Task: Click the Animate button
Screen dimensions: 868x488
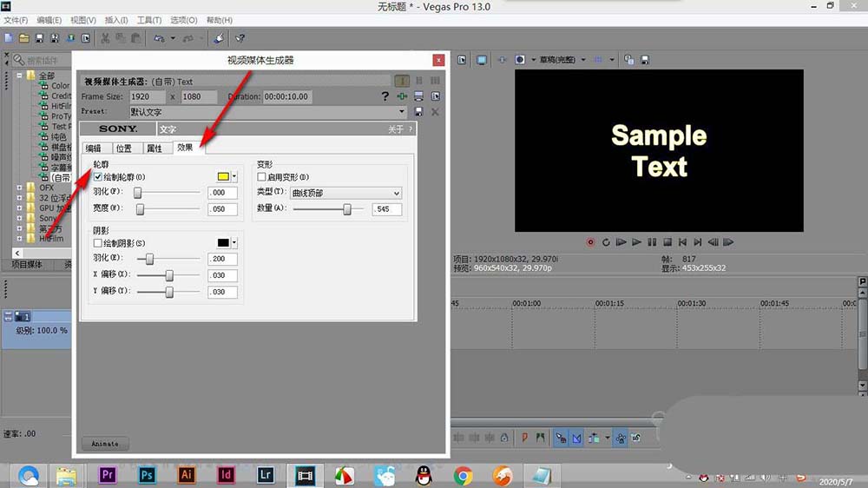Action: 104,444
